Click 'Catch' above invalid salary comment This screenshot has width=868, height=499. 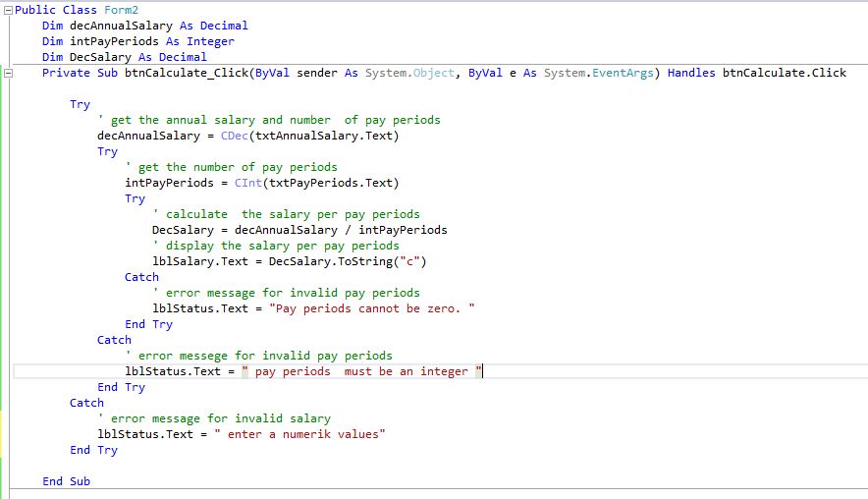(87, 403)
